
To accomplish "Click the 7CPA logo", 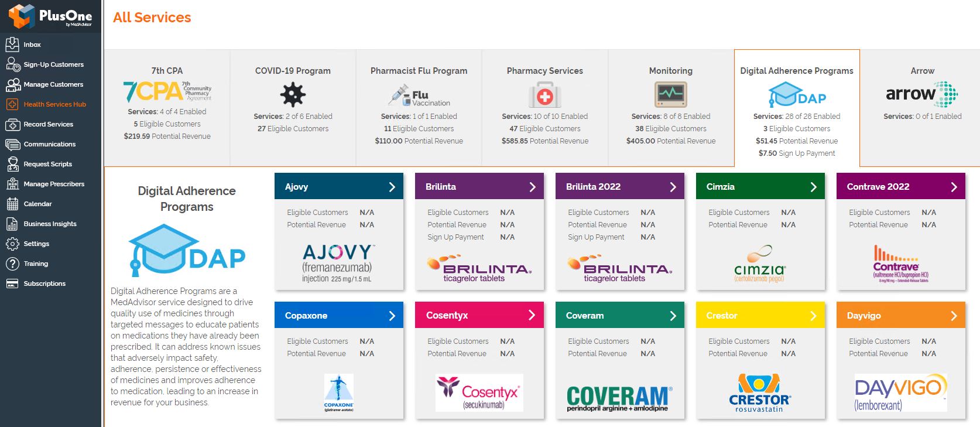I will click(167, 91).
